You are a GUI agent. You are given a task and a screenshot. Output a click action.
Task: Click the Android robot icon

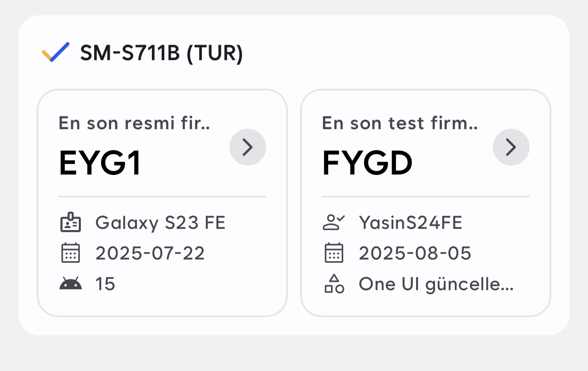point(71,284)
